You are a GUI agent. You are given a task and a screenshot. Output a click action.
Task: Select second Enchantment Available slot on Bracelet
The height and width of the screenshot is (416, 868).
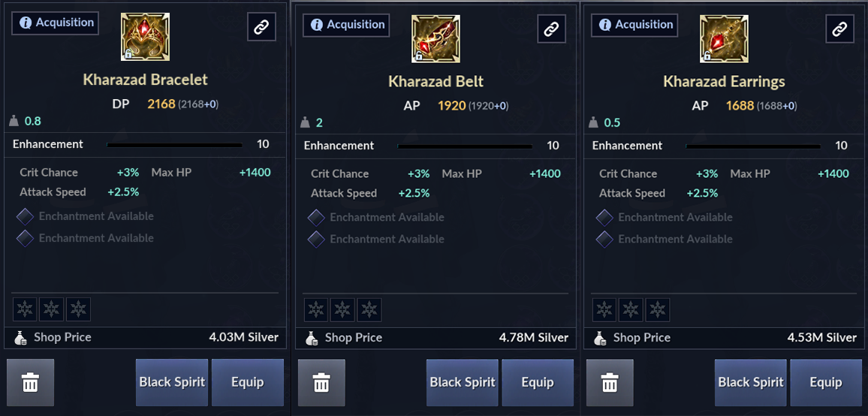[26, 239]
